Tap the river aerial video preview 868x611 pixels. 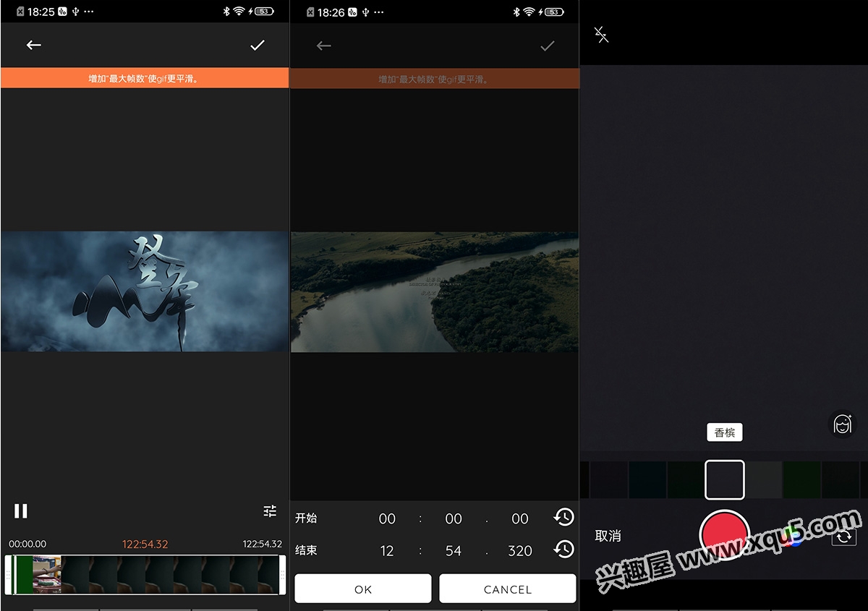click(435, 292)
